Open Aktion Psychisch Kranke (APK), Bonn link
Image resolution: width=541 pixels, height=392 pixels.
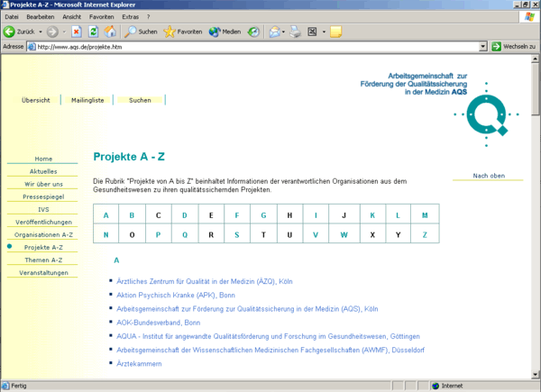pos(176,295)
